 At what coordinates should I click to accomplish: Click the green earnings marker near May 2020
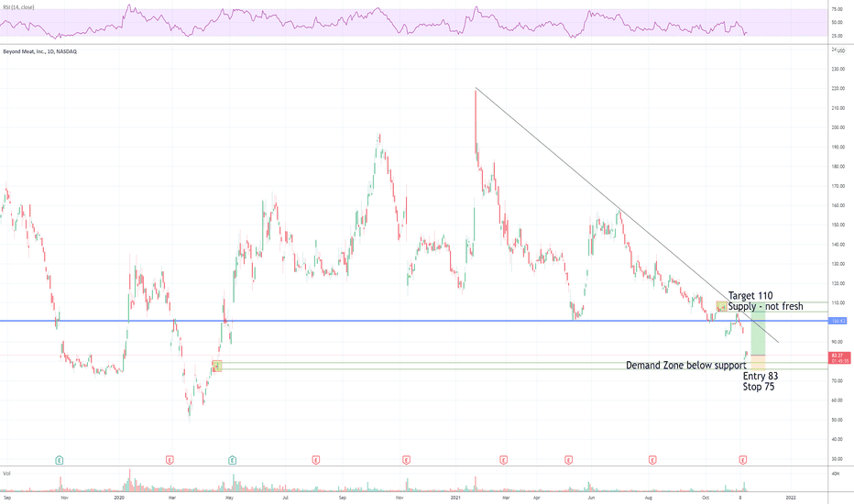coord(233,460)
